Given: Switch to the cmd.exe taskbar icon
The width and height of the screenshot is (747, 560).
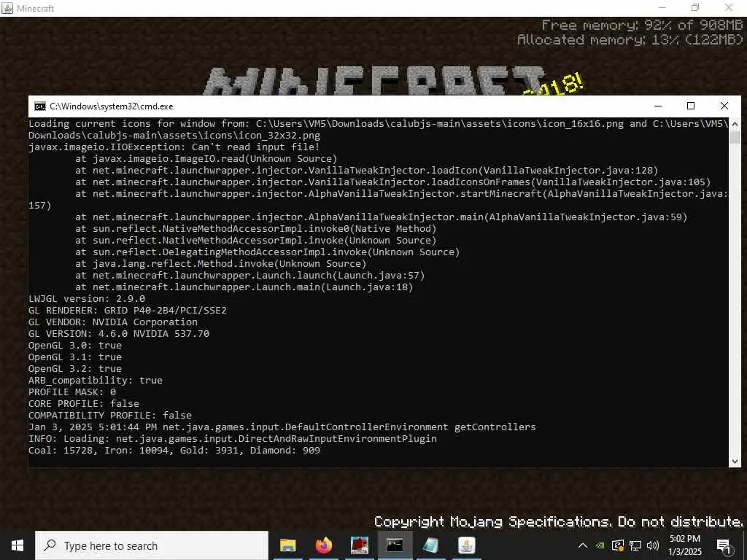Looking at the screenshot, I should pos(395,545).
